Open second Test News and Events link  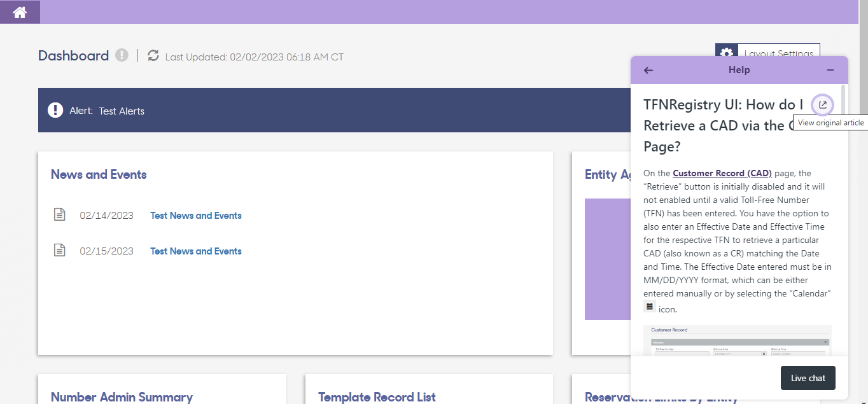point(196,251)
